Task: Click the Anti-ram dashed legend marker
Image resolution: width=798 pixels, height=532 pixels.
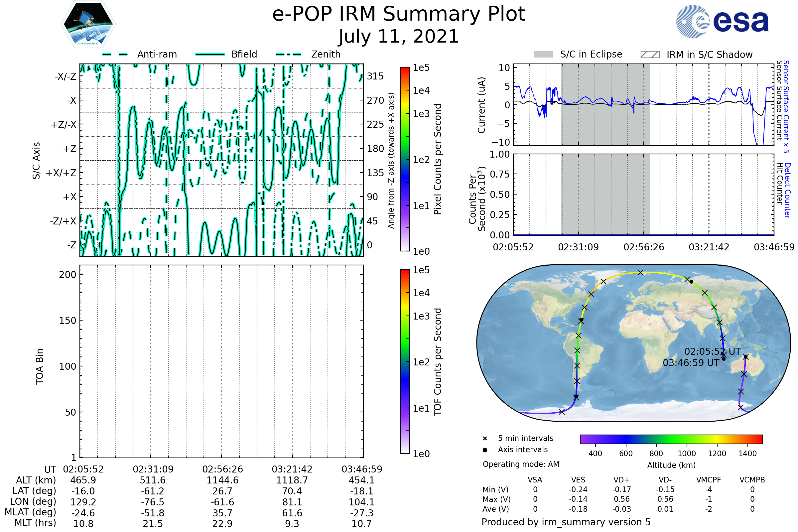Action: tap(115, 54)
